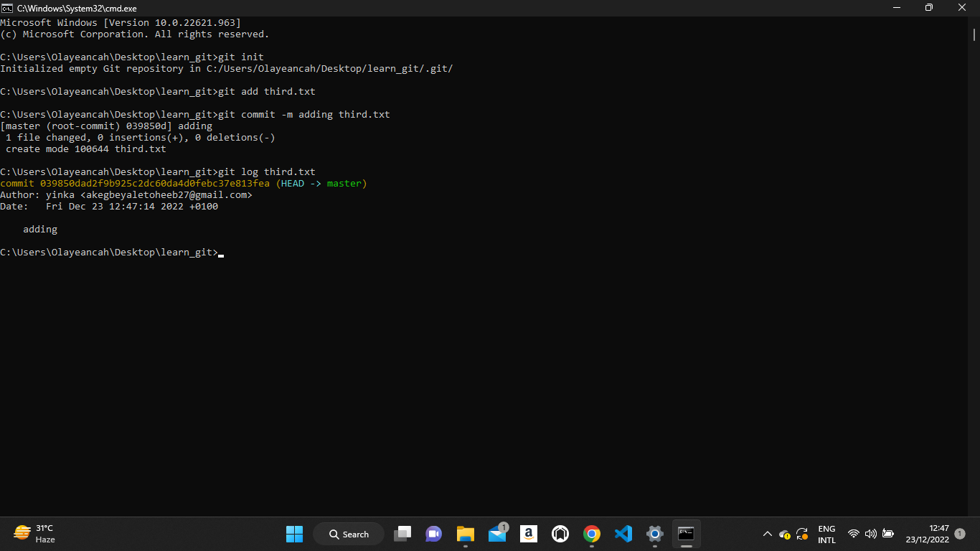The width and height of the screenshot is (980, 551).
Task: Open Visual Studio Code from the taskbar
Action: tap(623, 534)
